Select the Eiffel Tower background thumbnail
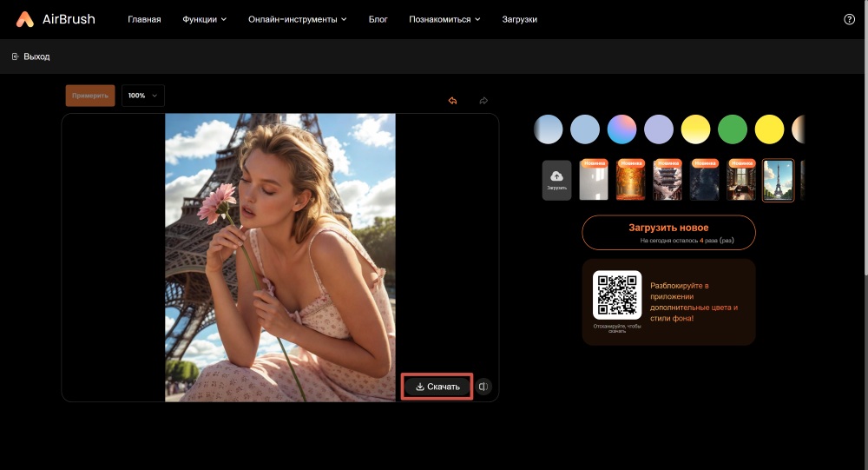Viewport: 868px width, 470px height. click(778, 180)
